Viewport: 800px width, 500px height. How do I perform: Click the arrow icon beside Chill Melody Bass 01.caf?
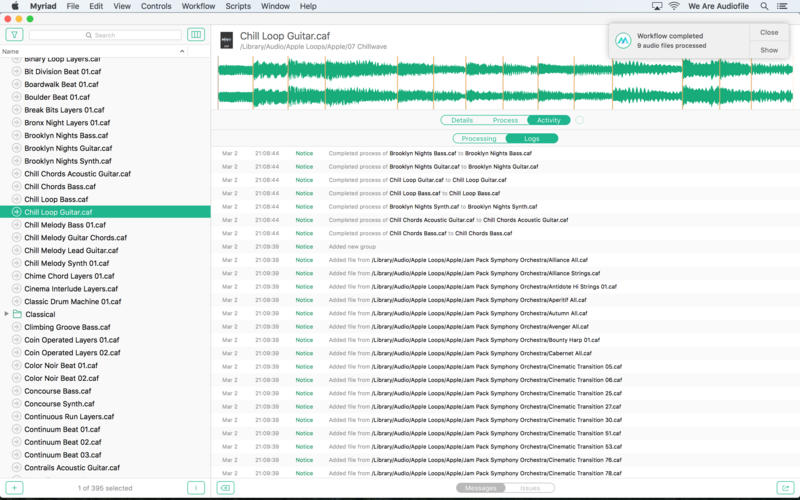click(x=16, y=224)
